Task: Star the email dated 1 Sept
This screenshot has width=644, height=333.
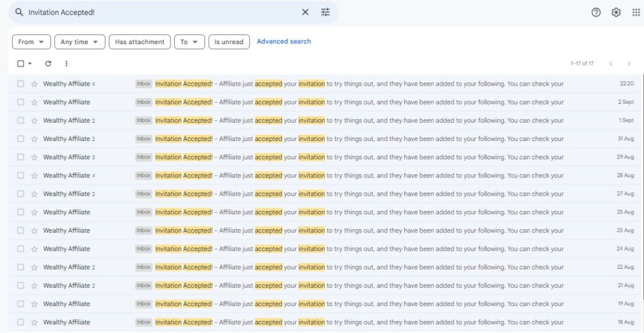Action: (35, 120)
